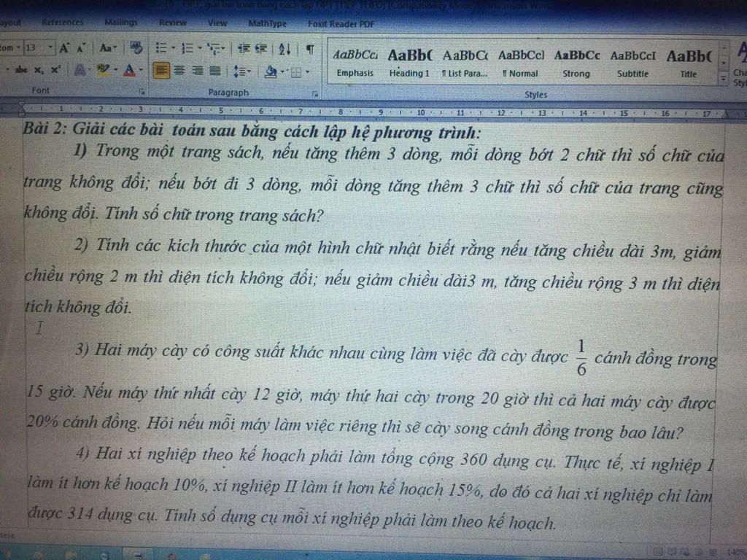Viewport: 747px width, 560px height.
Task: Toggle Justify alignment
Action: pos(215,71)
